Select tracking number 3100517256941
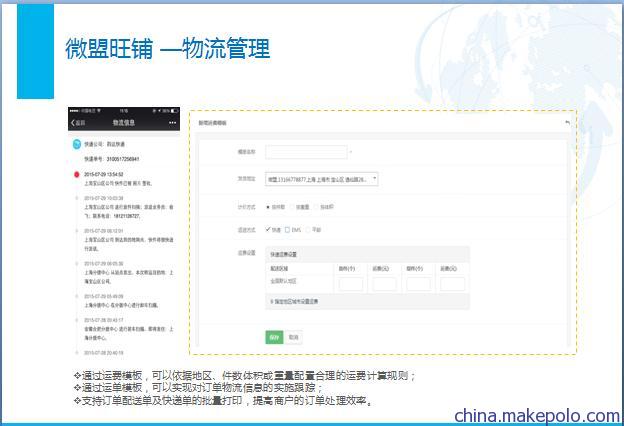Screen dimensions: 624x426 (x=123, y=159)
